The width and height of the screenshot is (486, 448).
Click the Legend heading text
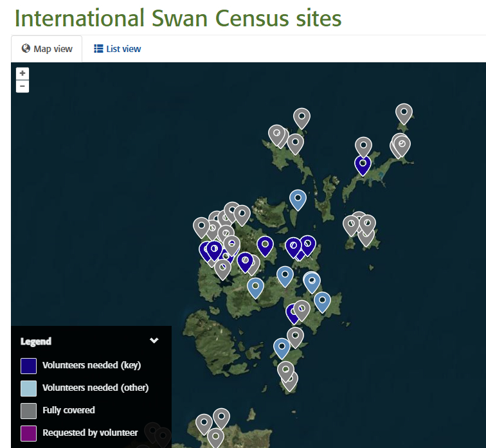(36, 341)
